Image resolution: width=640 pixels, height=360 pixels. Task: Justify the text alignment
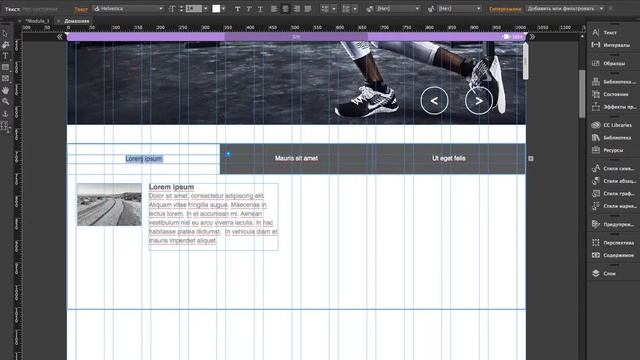[308, 9]
